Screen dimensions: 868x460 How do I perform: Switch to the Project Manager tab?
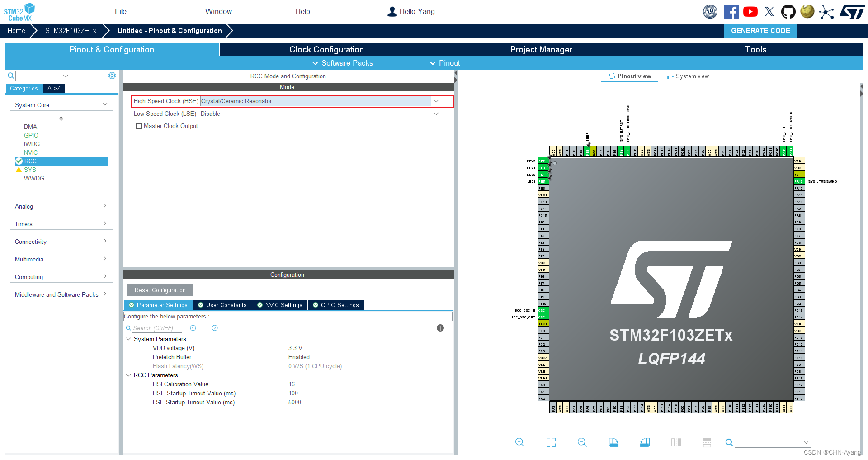point(541,50)
